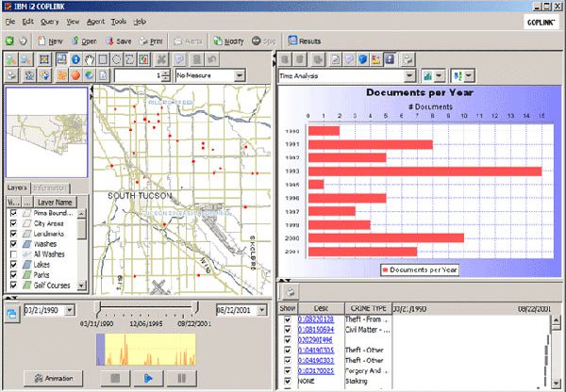This screenshot has width=566, height=392.
Task: Uncheck the Show box for first document row
Action: pyautogui.click(x=288, y=320)
